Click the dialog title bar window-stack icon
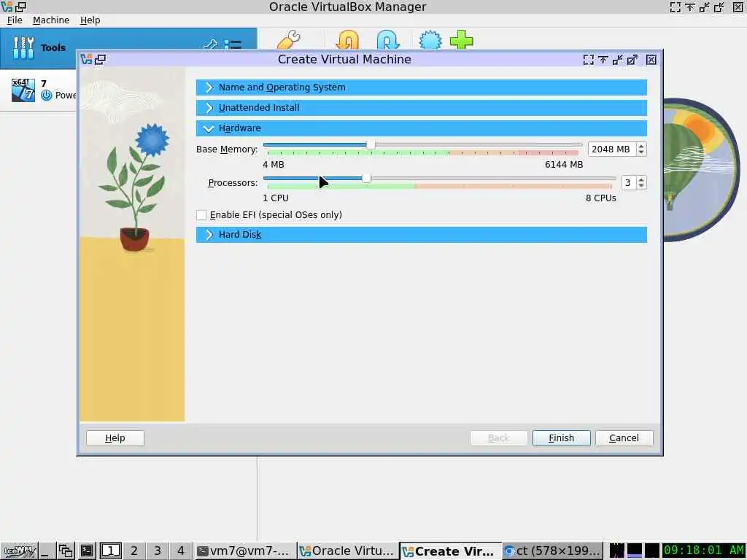 [101, 59]
